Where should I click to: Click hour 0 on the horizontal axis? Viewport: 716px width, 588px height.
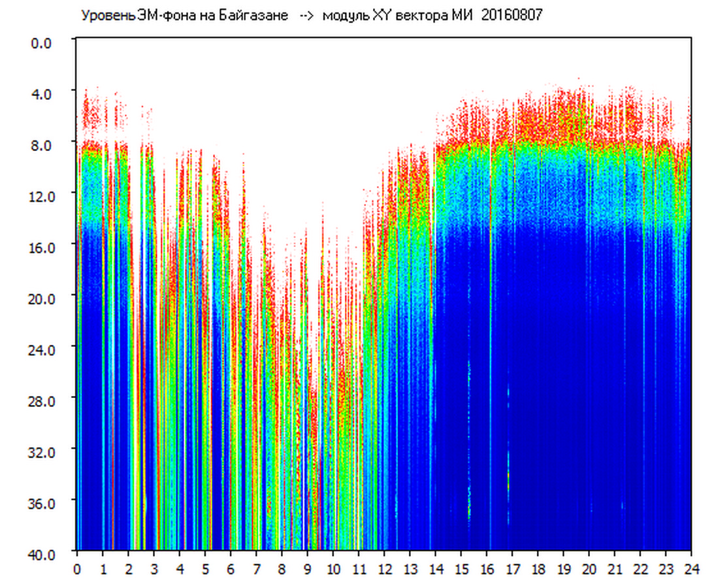(x=77, y=568)
